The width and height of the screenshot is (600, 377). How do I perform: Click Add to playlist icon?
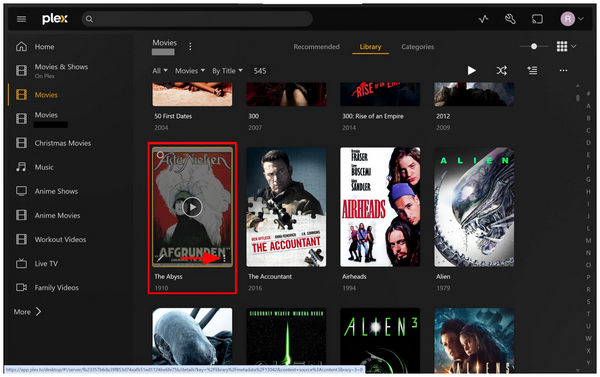click(x=532, y=70)
